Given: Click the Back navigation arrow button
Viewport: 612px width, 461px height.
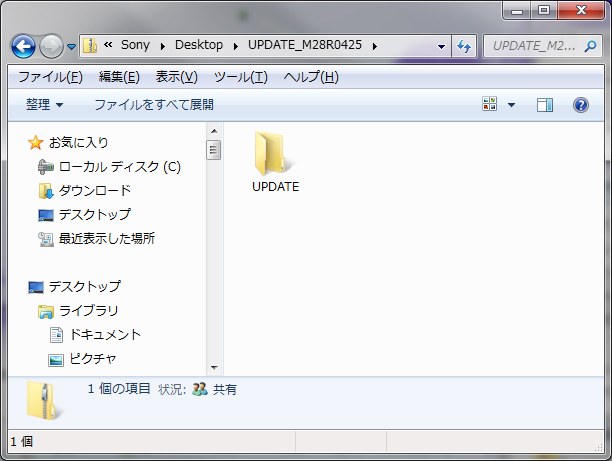Looking at the screenshot, I should click(24, 46).
